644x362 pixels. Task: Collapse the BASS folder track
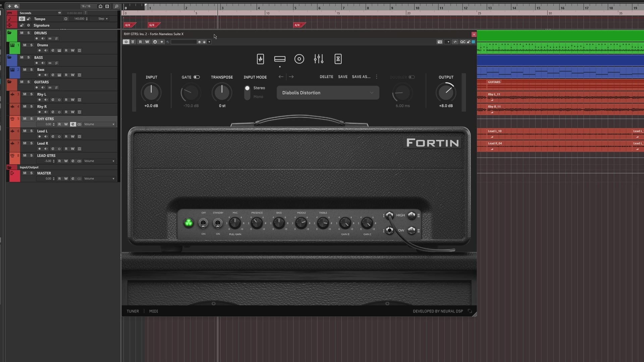9,57
